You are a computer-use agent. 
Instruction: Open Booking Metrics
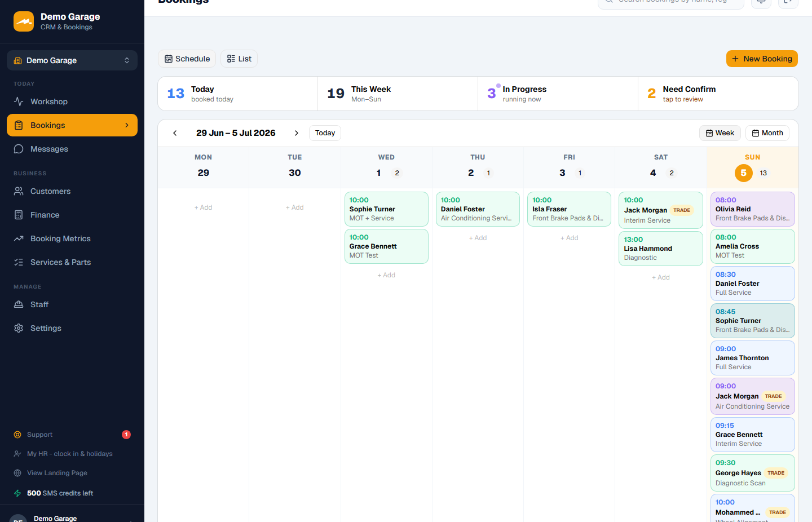[x=72, y=238]
